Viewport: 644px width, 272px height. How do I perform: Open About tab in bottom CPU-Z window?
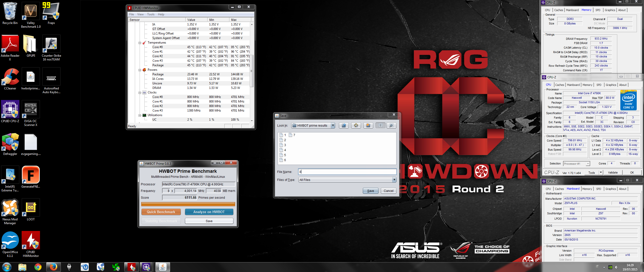[x=622, y=189]
